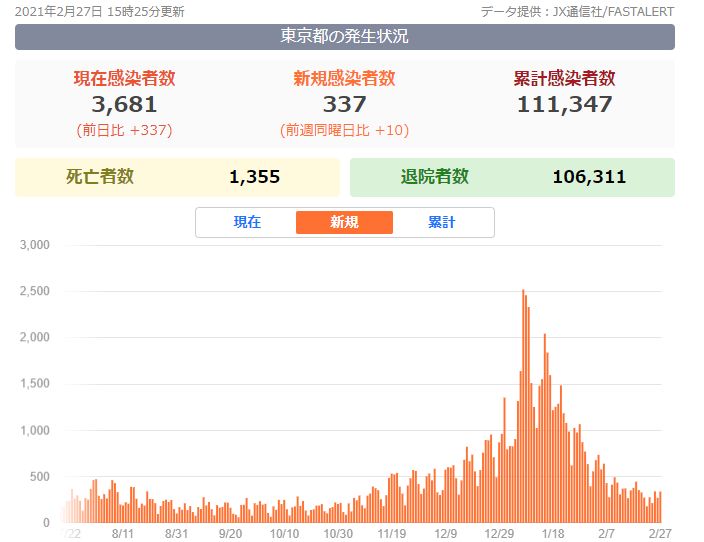Click the 8/11 x-axis date label

tap(123, 533)
